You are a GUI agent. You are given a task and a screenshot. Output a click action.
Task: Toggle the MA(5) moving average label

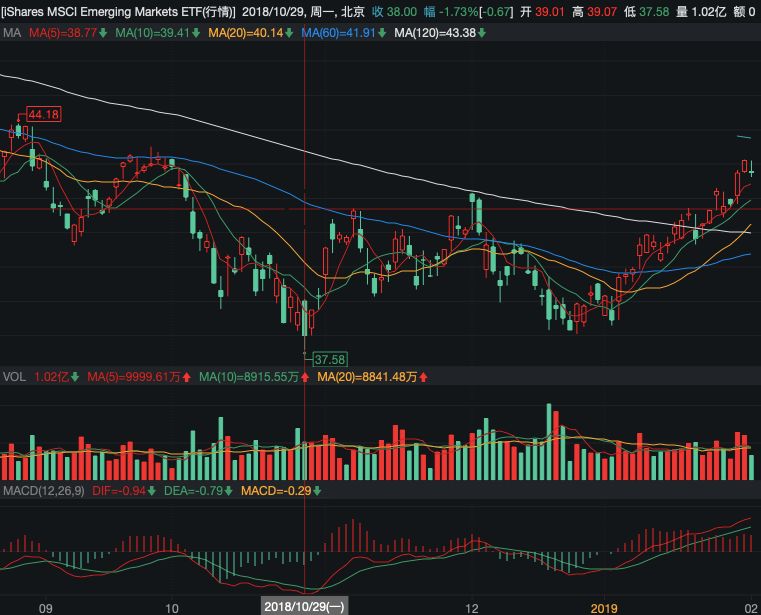point(63,33)
